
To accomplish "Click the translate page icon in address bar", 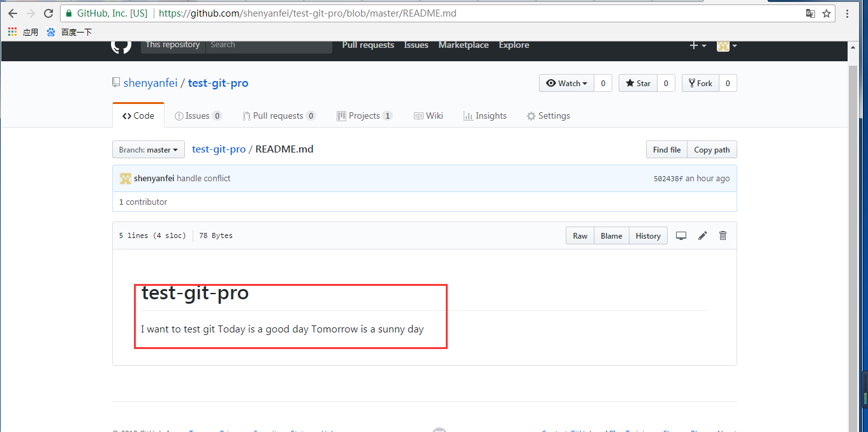I will (810, 13).
